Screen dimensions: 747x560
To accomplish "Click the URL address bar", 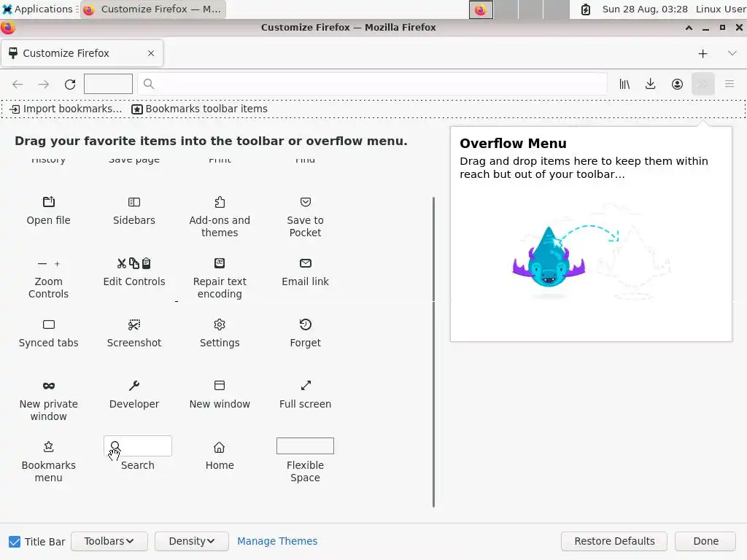I will 372,85.
